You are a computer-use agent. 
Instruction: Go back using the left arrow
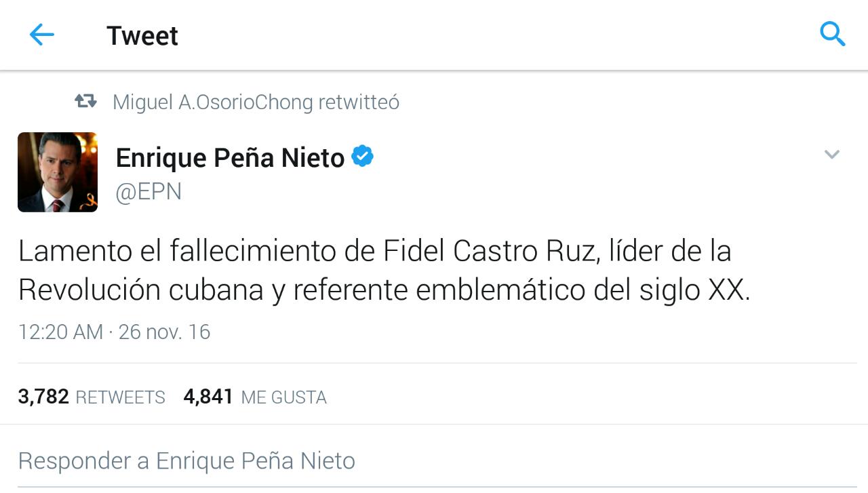click(41, 35)
